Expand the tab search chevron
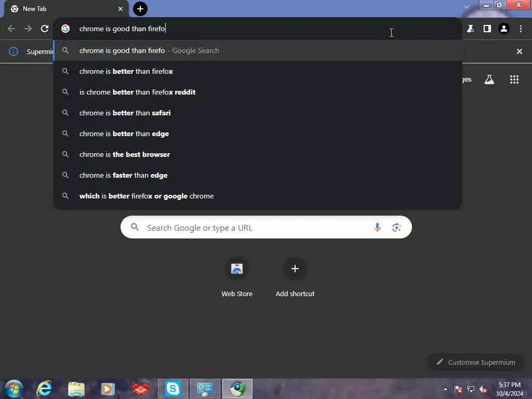This screenshot has width=532, height=399. (x=467, y=6)
